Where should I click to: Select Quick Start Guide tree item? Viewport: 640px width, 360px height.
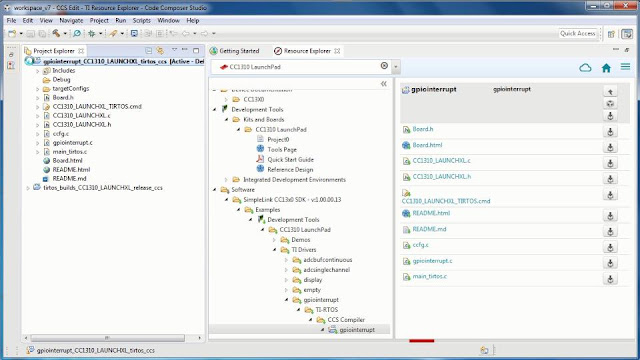290,160
